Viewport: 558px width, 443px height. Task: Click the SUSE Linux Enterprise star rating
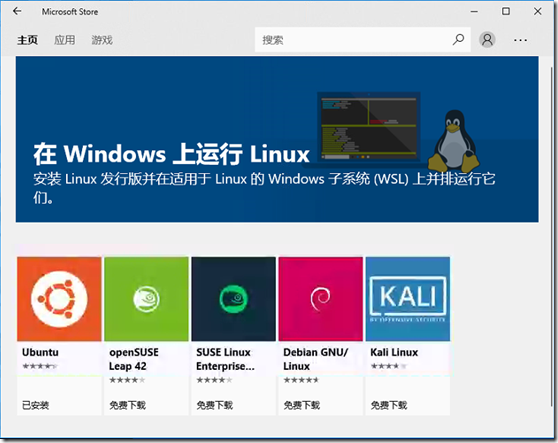click(214, 380)
